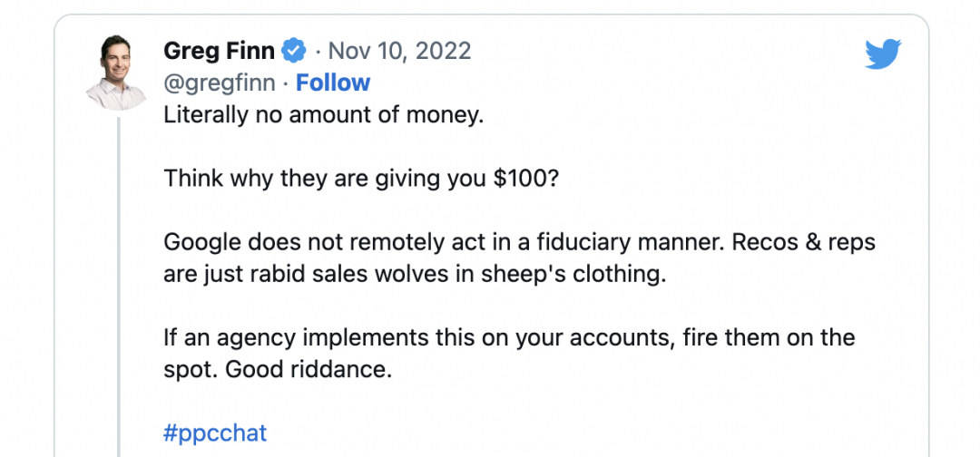Open the Nov 10, 2022 timestamp

click(x=399, y=50)
